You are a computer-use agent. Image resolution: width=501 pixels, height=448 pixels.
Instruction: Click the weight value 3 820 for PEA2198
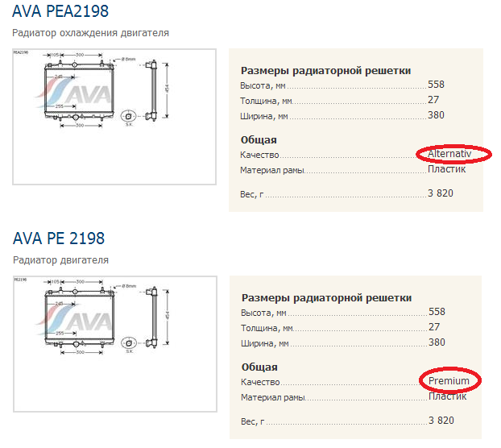(441, 194)
